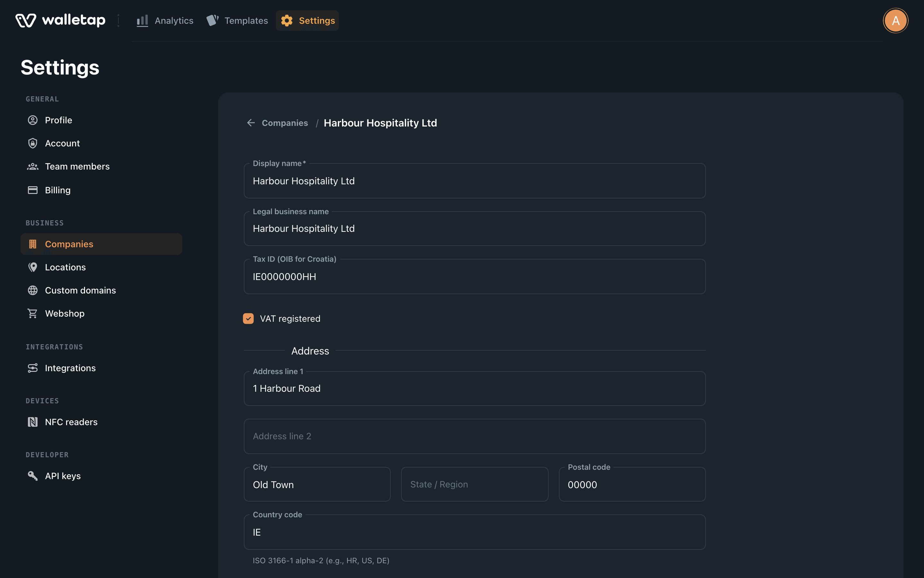The width and height of the screenshot is (924, 578).
Task: Click the City input field
Action: click(317, 484)
